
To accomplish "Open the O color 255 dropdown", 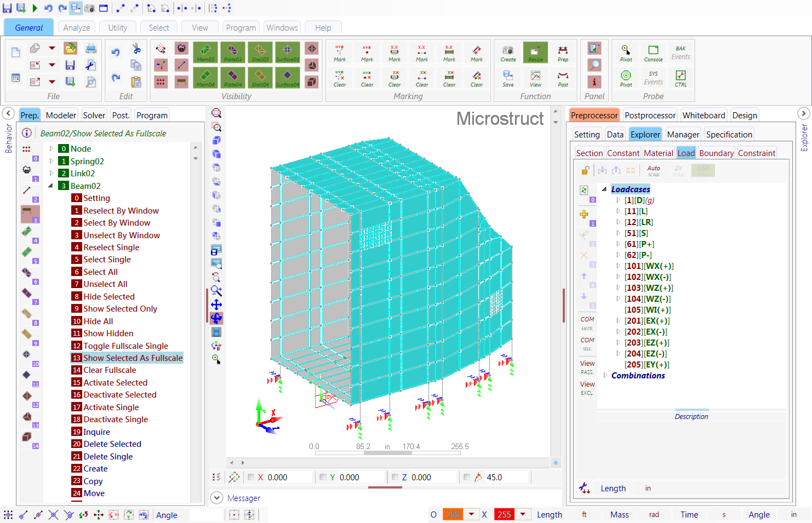I will (471, 514).
